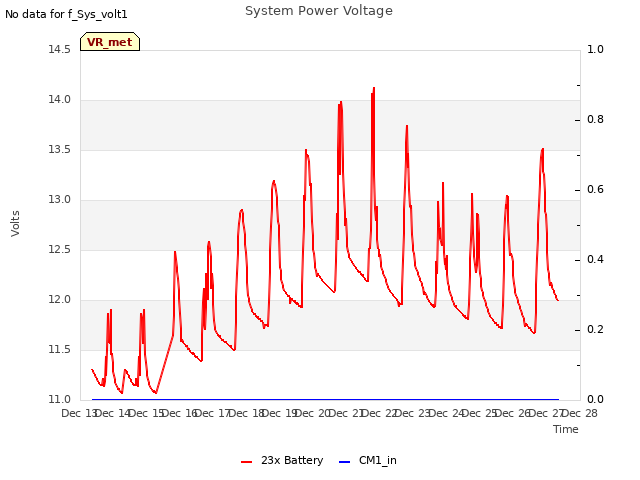Click the 14.0 y-axis tick label
Image resolution: width=640 pixels, height=480 pixels.
tap(60, 100)
